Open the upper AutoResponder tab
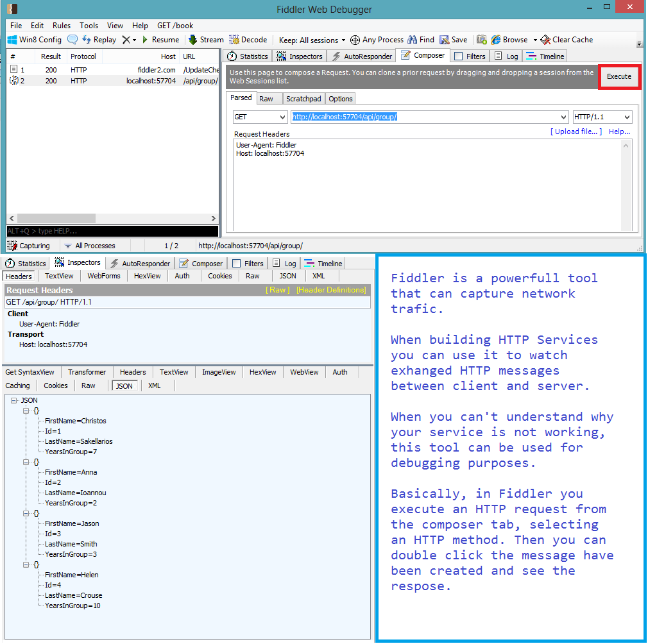This screenshot has height=644, width=648. pyautogui.click(x=362, y=56)
